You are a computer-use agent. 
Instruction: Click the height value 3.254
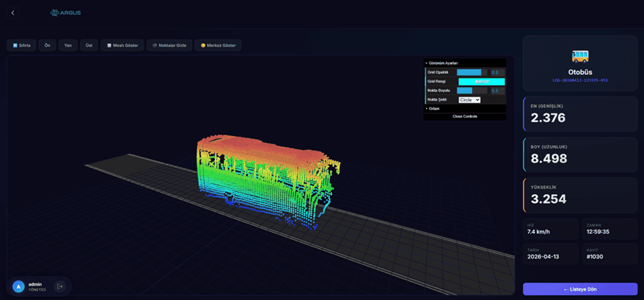tap(548, 199)
